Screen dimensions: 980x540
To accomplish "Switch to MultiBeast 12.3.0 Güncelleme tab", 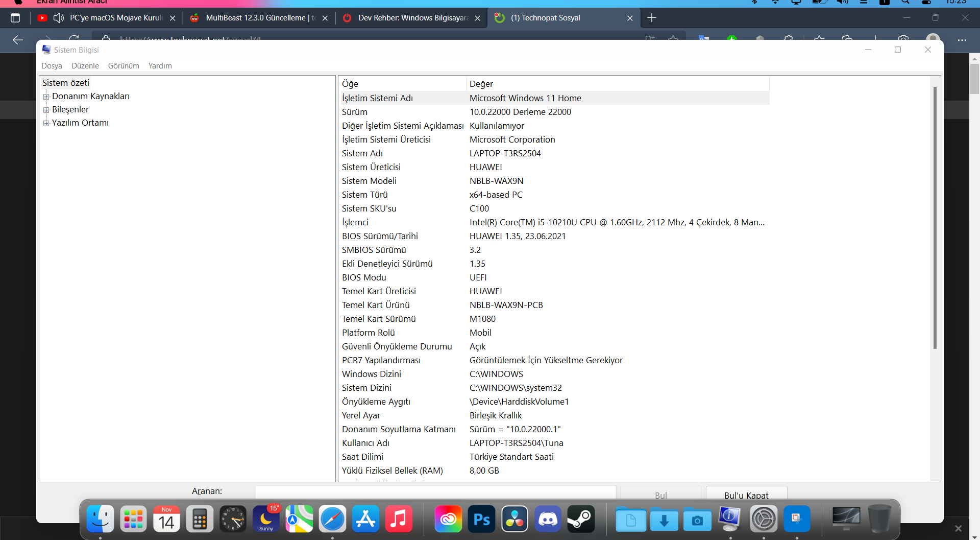I will [x=260, y=18].
